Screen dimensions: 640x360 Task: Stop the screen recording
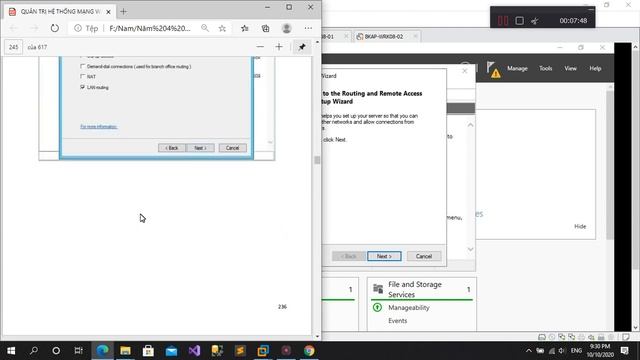pyautogui.click(x=519, y=20)
